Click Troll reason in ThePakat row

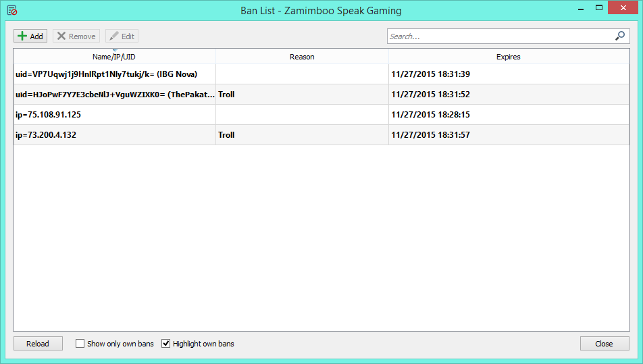226,95
